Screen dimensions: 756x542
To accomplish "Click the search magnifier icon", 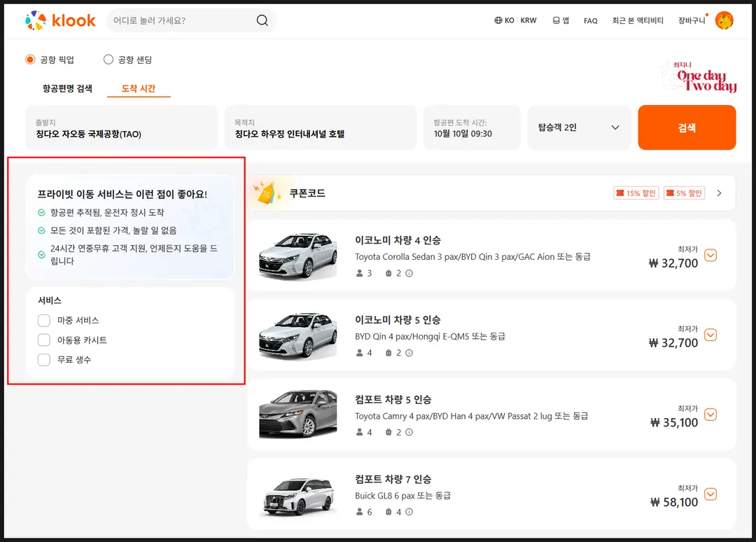I will pos(262,20).
